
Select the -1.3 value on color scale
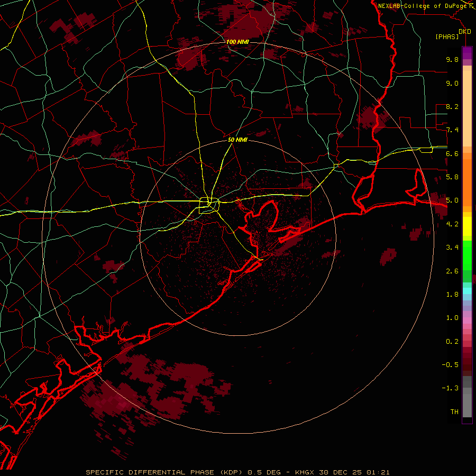click(x=450, y=388)
